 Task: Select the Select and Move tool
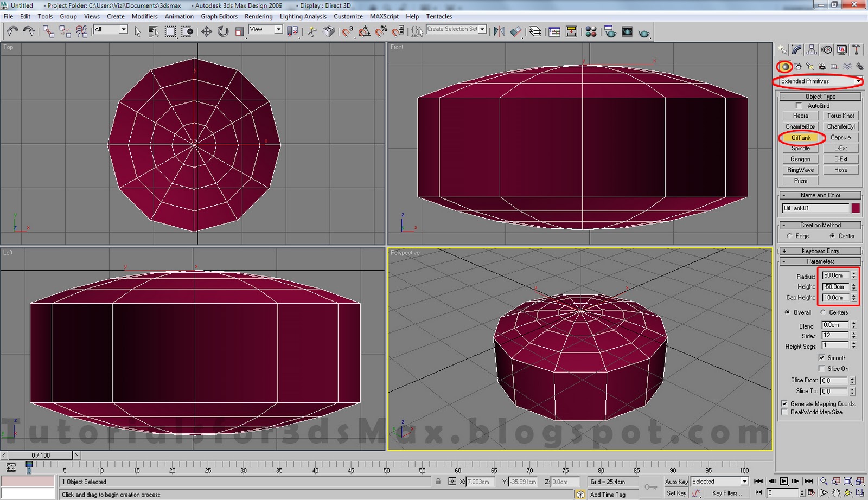click(x=206, y=31)
